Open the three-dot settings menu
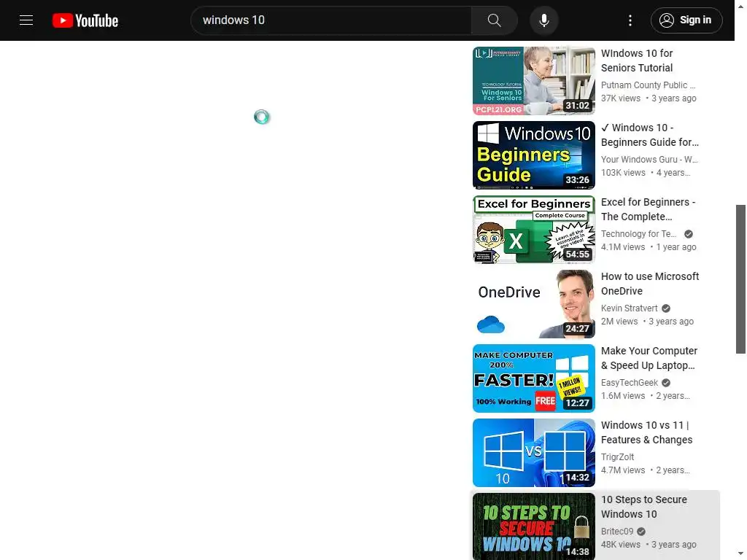This screenshot has height=560, width=747. point(630,20)
